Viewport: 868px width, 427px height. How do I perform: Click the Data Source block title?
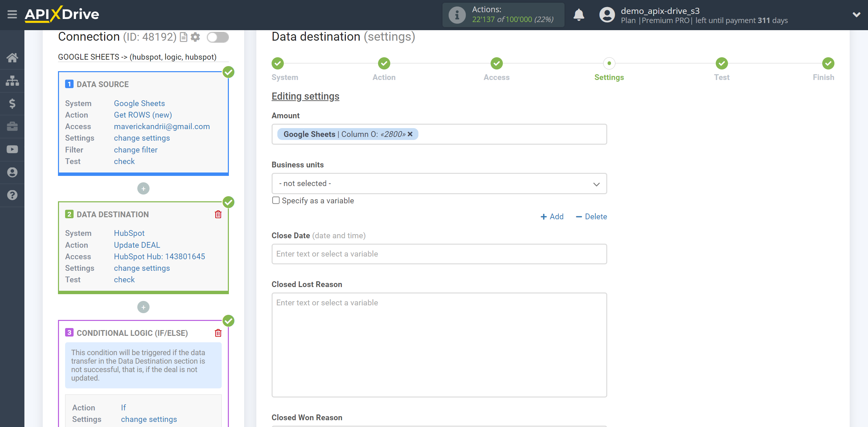(x=102, y=84)
